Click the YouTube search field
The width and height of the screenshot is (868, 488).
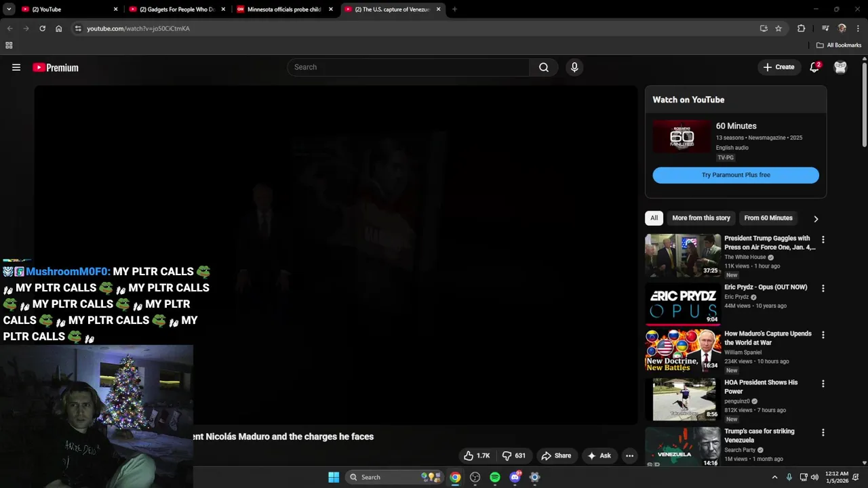[408, 67]
